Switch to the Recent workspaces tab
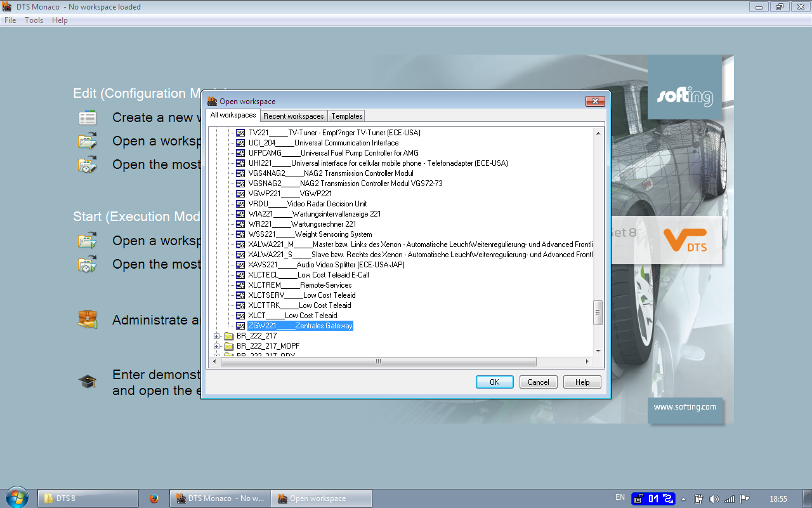Screen dimensions: 812x508 click(x=294, y=116)
